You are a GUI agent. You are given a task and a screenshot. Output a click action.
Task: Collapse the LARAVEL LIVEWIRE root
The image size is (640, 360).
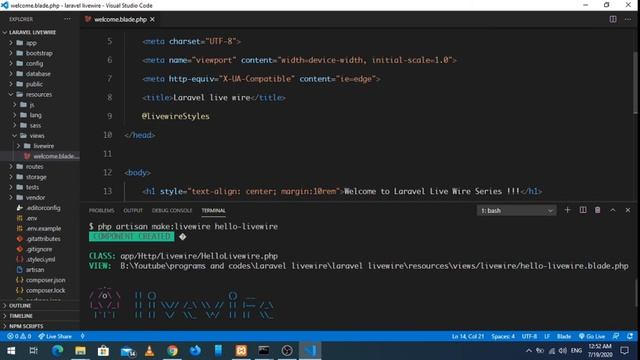33,32
